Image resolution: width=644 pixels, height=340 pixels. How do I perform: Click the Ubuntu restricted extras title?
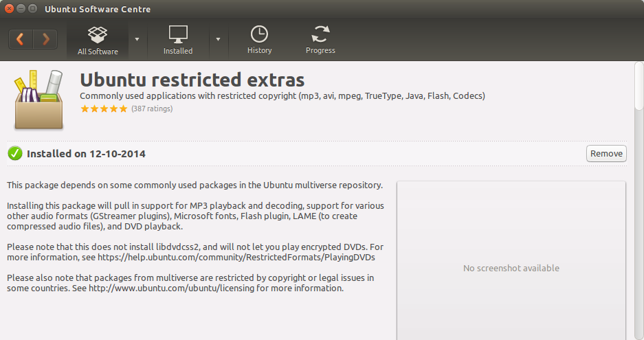(192, 80)
